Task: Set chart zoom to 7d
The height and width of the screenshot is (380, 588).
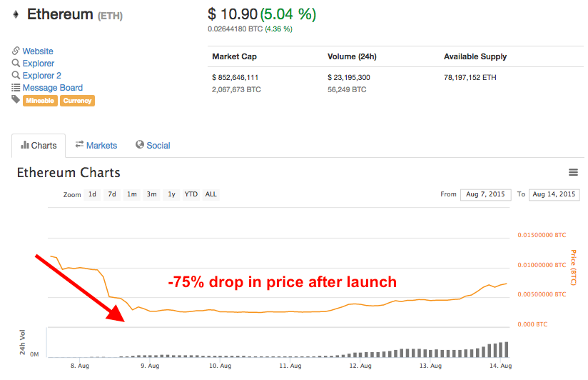Action: coord(112,194)
